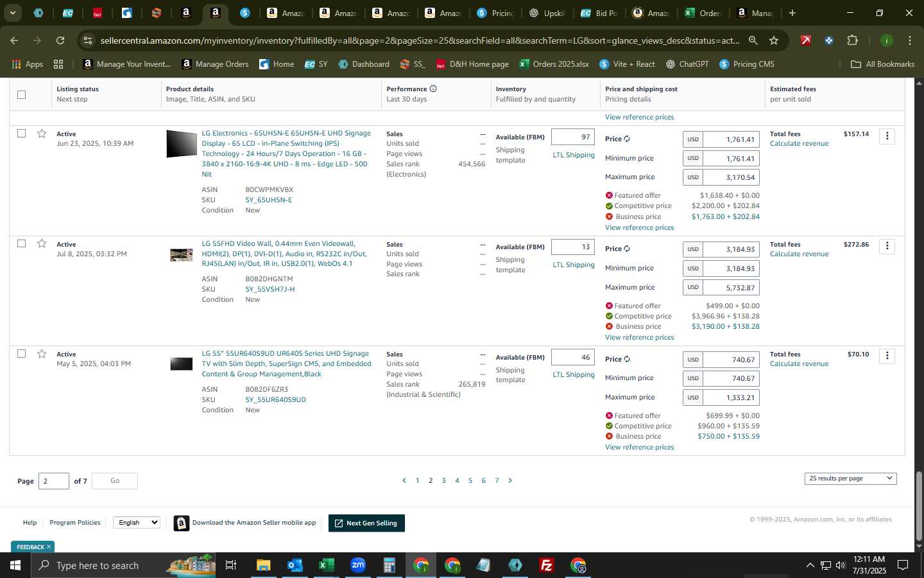Open the actions menu for the $272.86 fees row
924x578 pixels.
coord(887,246)
